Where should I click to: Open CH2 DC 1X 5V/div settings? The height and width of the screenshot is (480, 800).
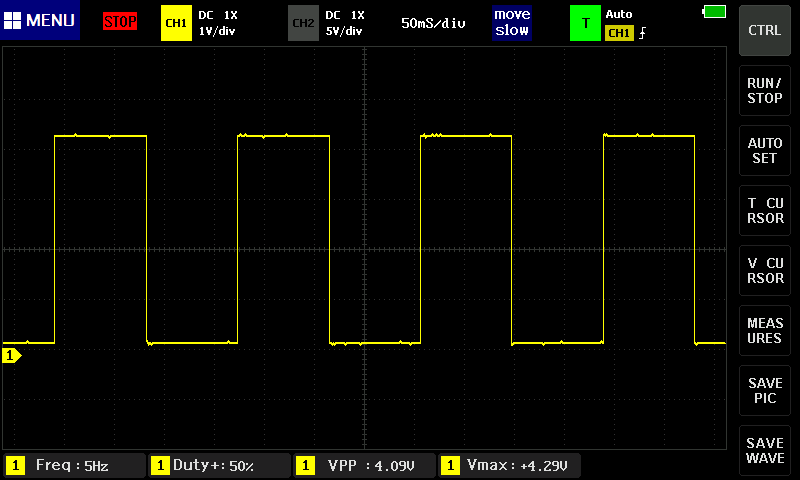point(345,23)
